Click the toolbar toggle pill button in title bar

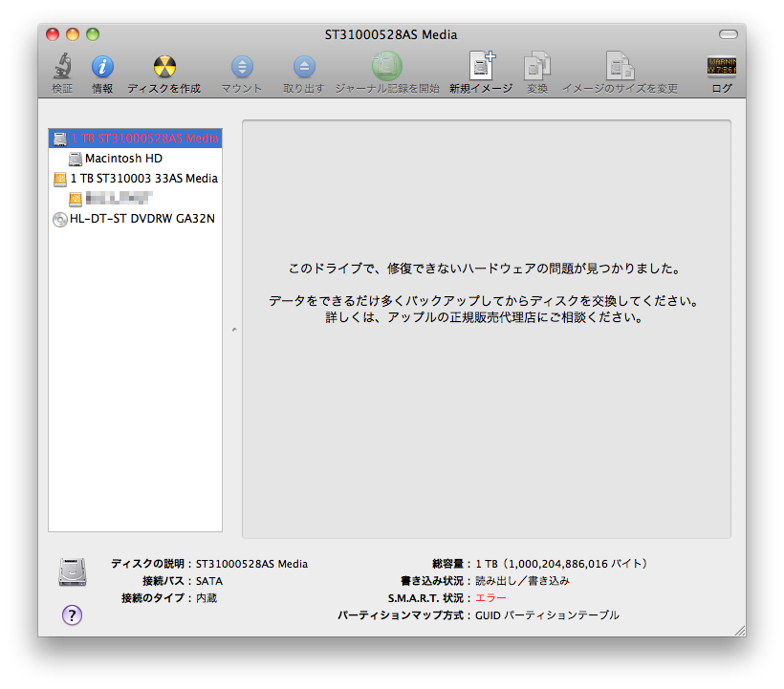pos(728,34)
